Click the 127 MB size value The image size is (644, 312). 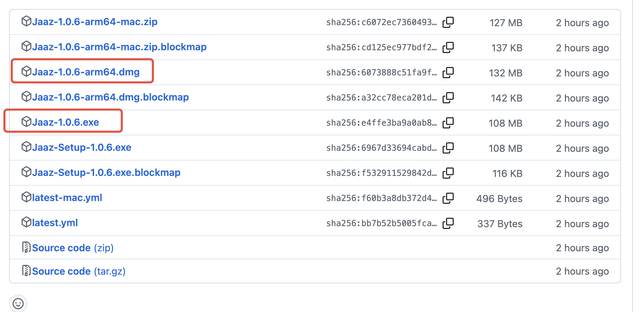tap(506, 23)
